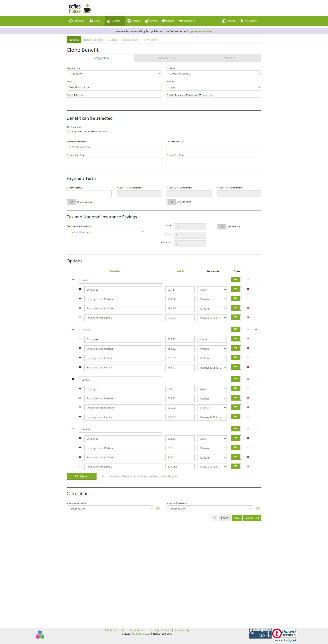Open Live Chat from the navigation bar
328x644 pixels.
(x=228, y=21)
